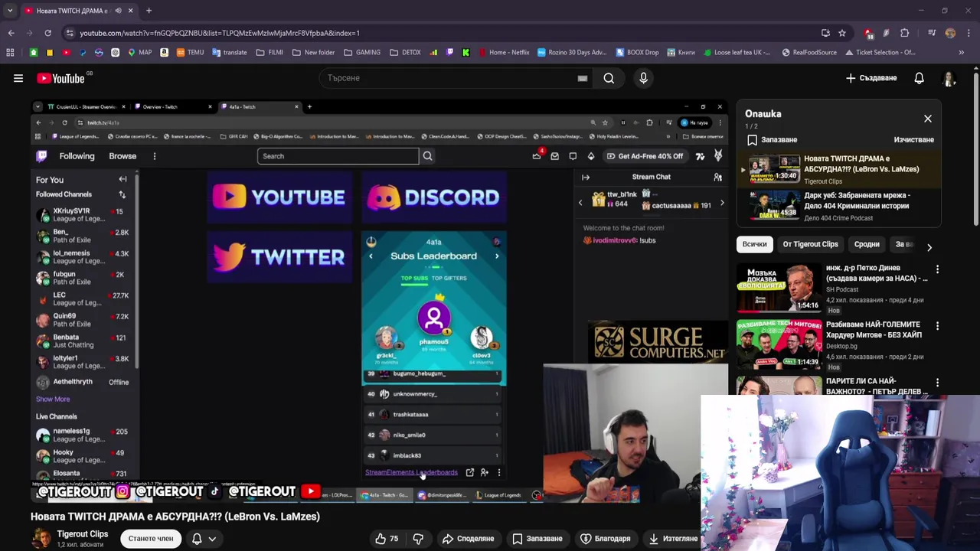Open the on-screen keyboard in YouTube search
The height and width of the screenshot is (551, 980).
click(x=583, y=78)
